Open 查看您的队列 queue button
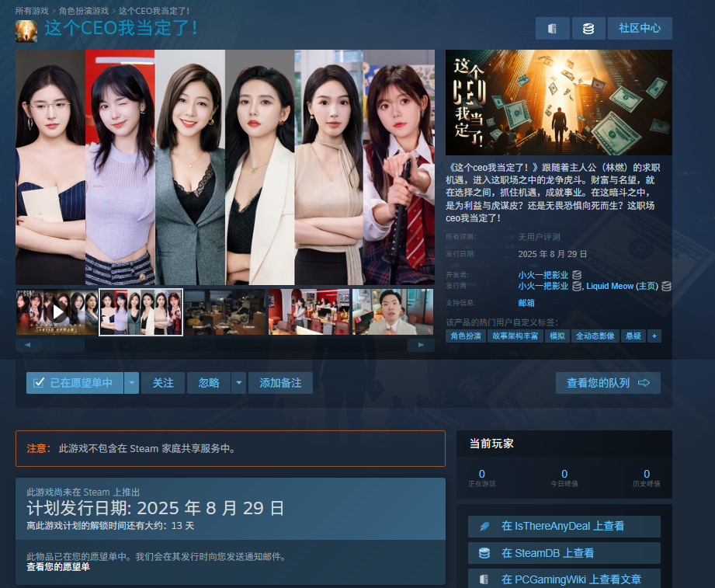The height and width of the screenshot is (588, 715). tap(608, 383)
